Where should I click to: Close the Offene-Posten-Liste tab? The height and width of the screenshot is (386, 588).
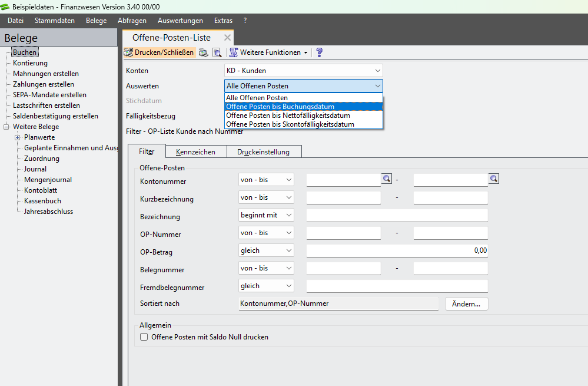(227, 38)
